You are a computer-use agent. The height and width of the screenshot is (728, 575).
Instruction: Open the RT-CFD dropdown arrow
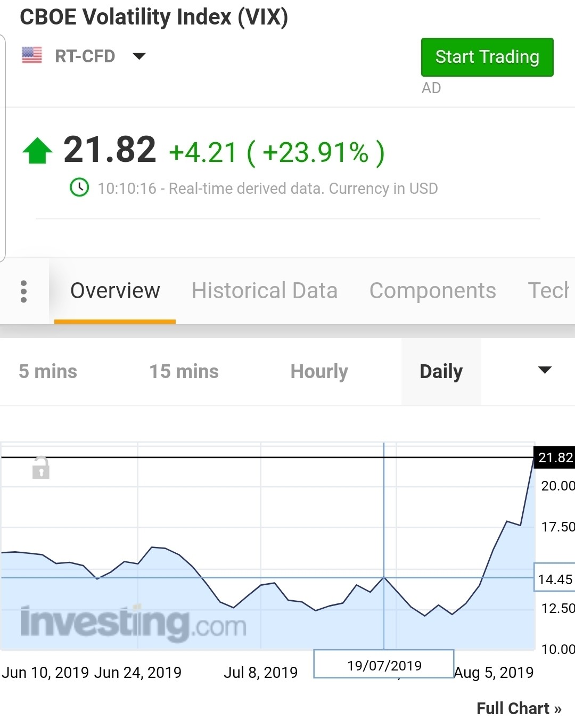pyautogui.click(x=139, y=56)
